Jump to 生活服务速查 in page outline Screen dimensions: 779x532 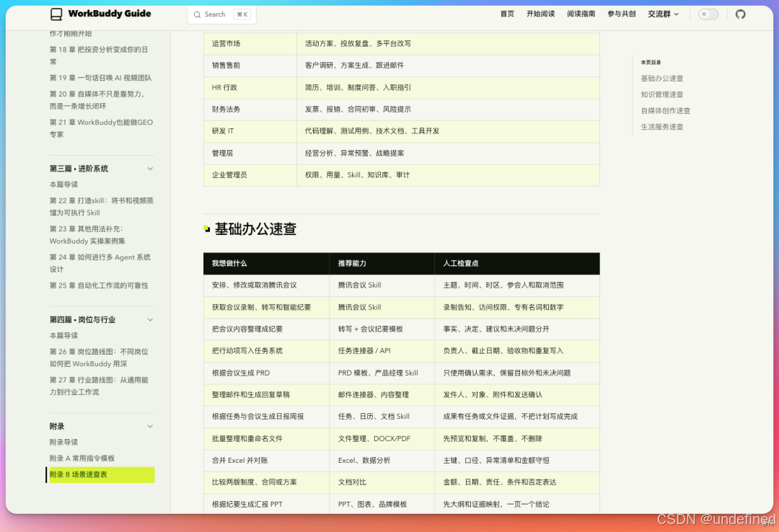pos(661,127)
